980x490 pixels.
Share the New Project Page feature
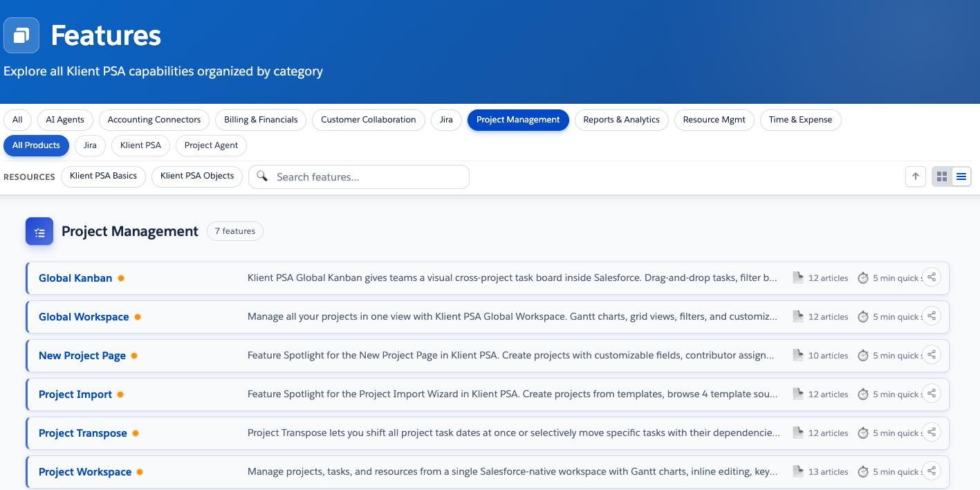tap(932, 355)
